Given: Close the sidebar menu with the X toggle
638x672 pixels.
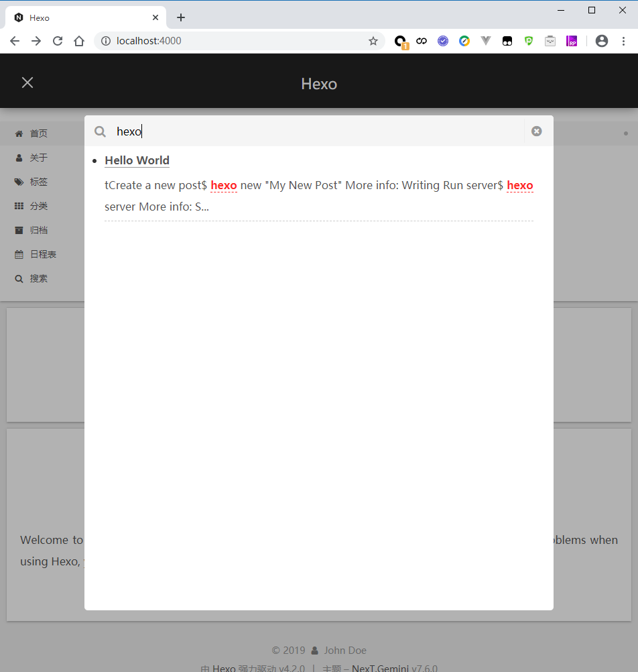Looking at the screenshot, I should click(x=27, y=82).
